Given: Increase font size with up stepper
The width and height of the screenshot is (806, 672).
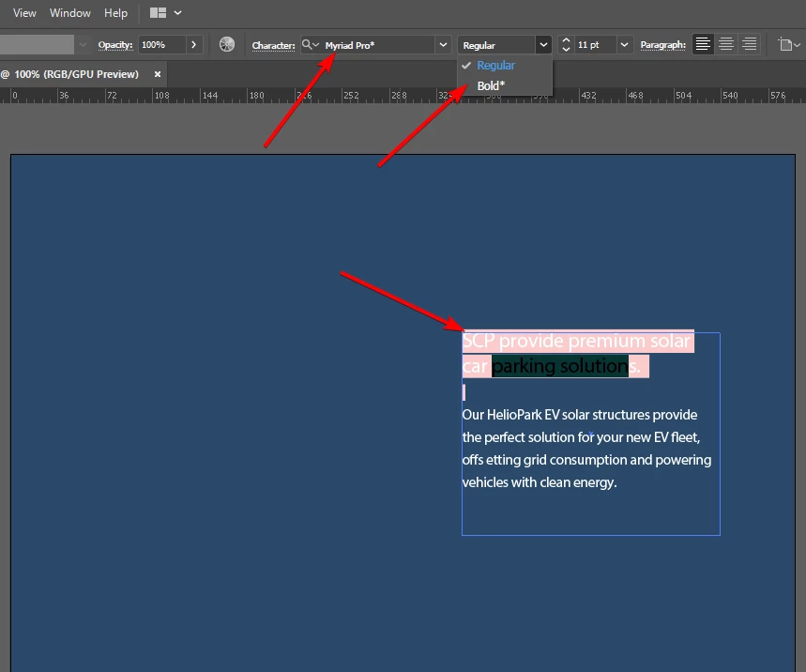Looking at the screenshot, I should click(566, 40).
